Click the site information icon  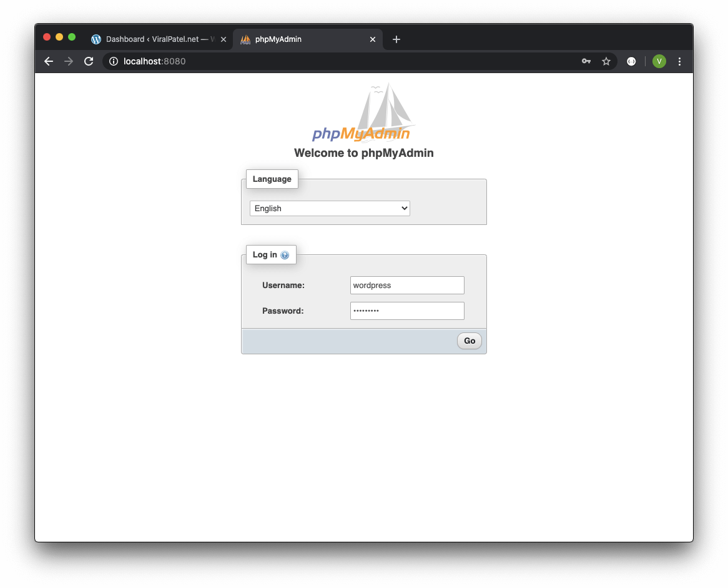[x=114, y=61]
